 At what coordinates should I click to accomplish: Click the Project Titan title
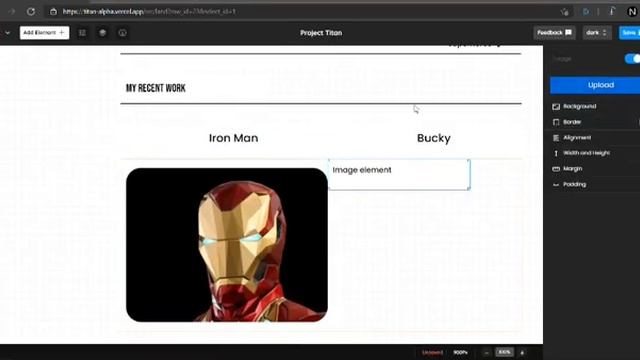pos(321,33)
